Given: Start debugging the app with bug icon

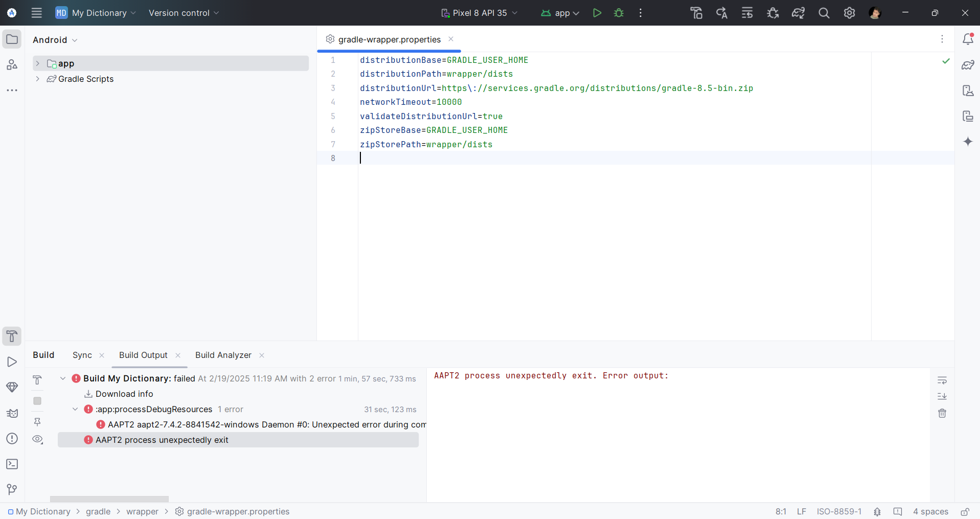Looking at the screenshot, I should [619, 13].
